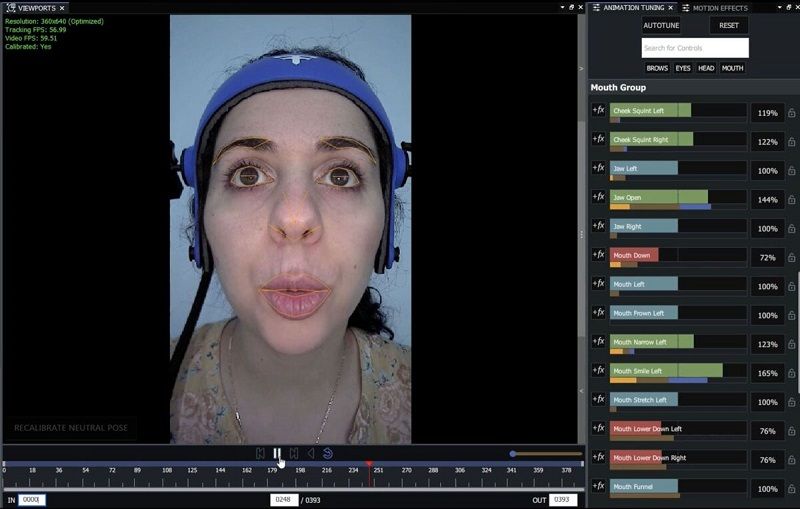
Task: Click the current frame number field
Action: [284, 500]
